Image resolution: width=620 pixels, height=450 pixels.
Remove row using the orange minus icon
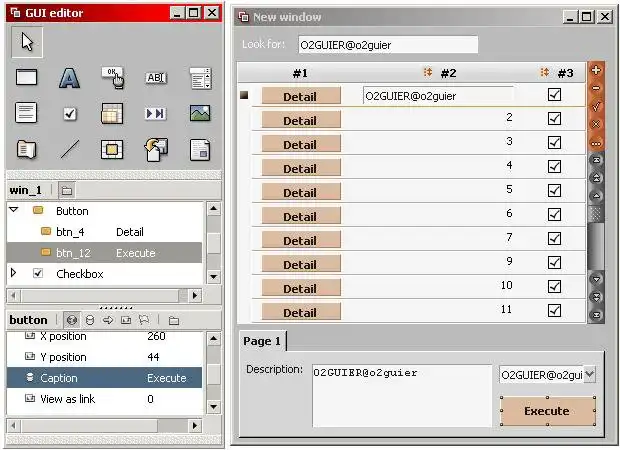(596, 88)
